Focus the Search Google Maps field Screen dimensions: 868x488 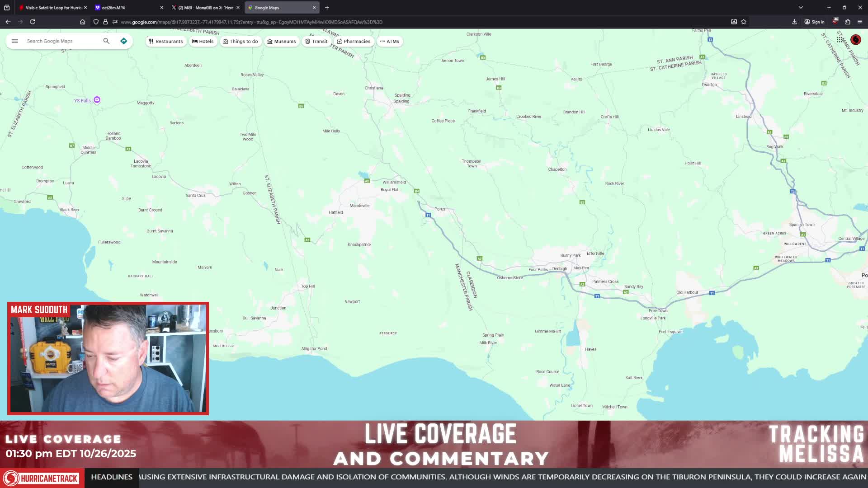[x=62, y=41]
